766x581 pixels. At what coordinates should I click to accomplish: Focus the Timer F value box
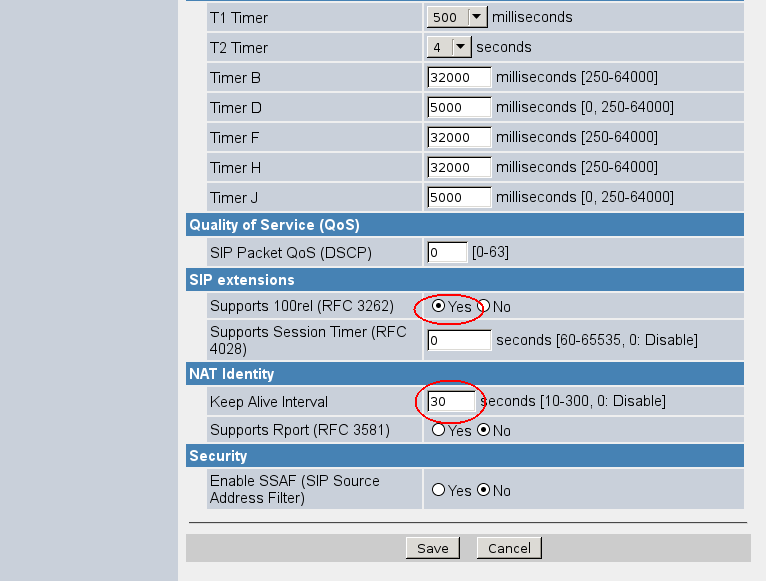tap(459, 138)
